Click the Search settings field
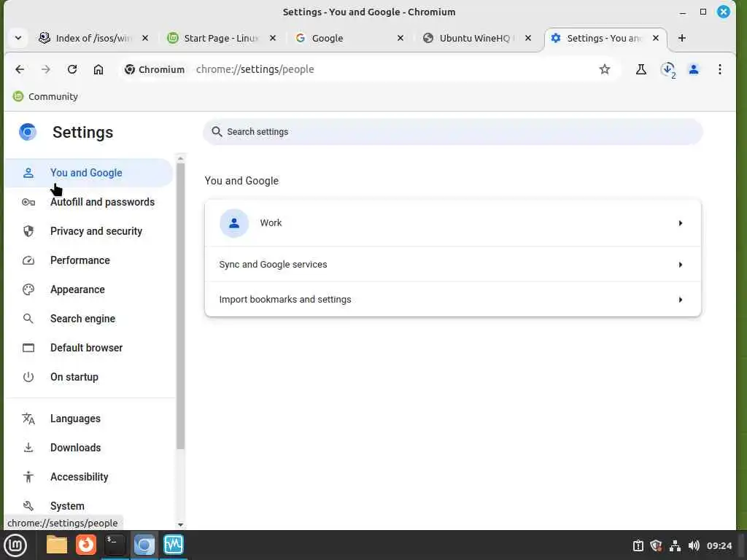Image resolution: width=747 pixels, height=560 pixels. click(x=452, y=132)
